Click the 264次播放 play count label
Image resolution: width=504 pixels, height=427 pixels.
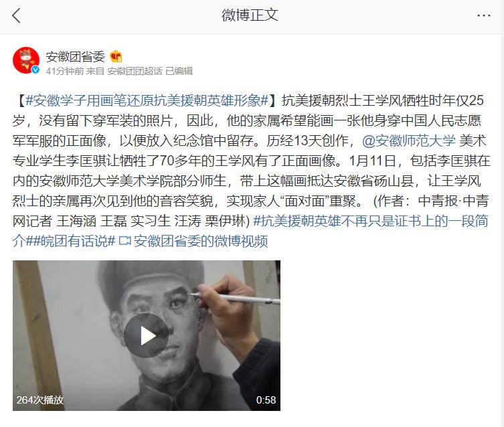click(x=40, y=400)
